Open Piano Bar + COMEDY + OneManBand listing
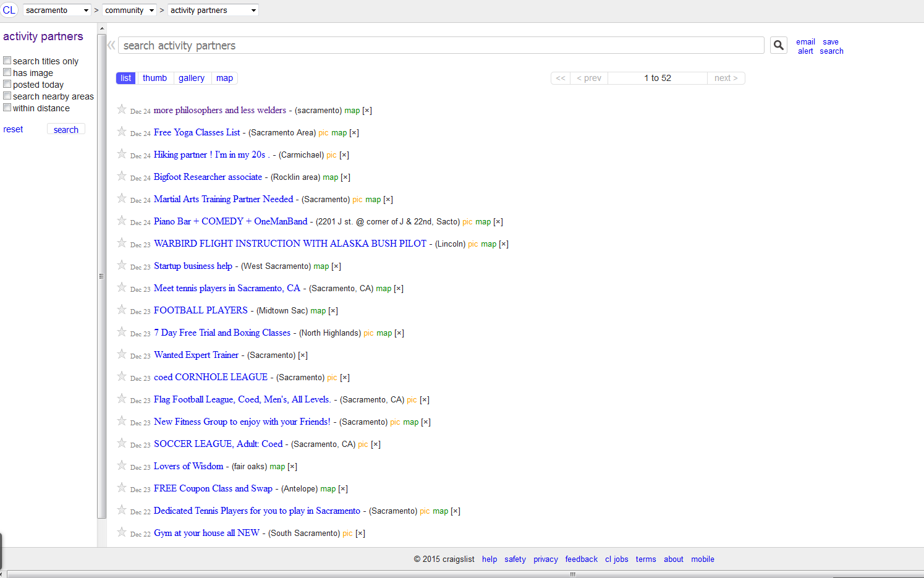This screenshot has width=924, height=578. (231, 221)
